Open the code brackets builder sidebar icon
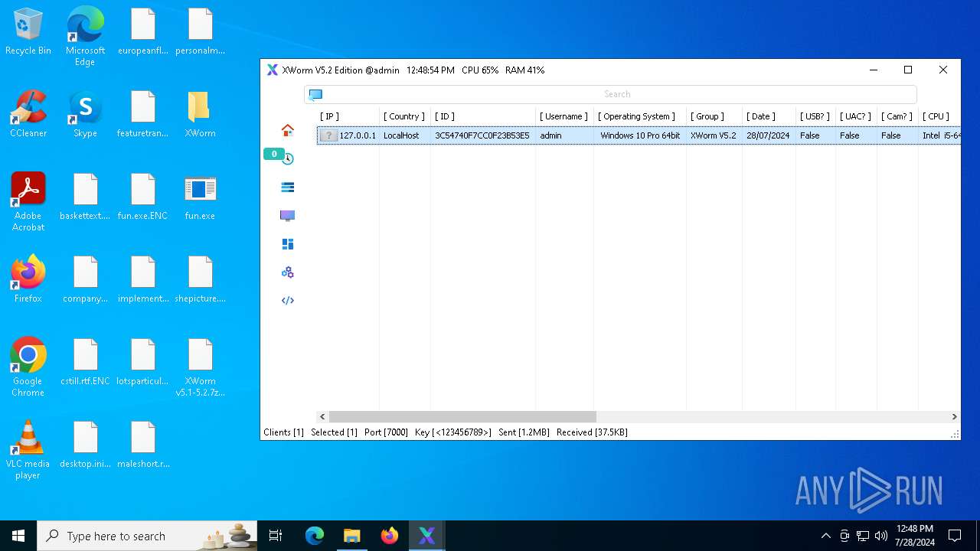Screen dimensions: 980x551 [x=288, y=301]
